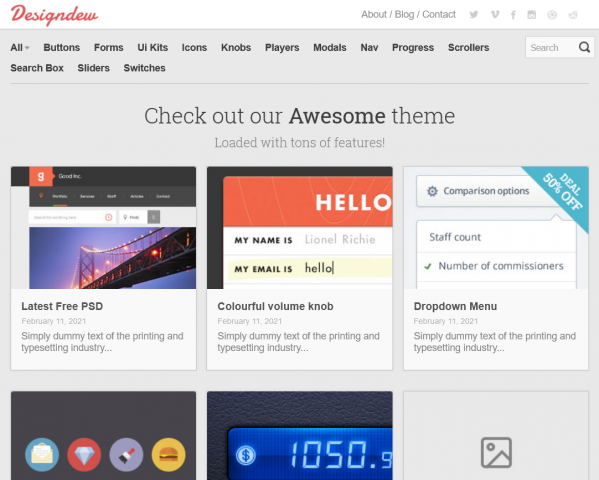Click the Designdew logo
This screenshot has height=480, width=599.
54,15
